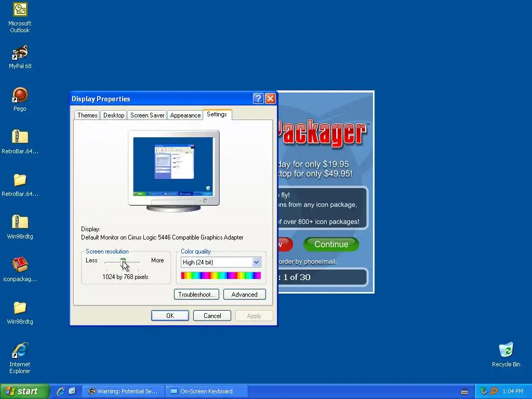Click the 1:04 PM system clock
The image size is (532, 399).
point(513,391)
